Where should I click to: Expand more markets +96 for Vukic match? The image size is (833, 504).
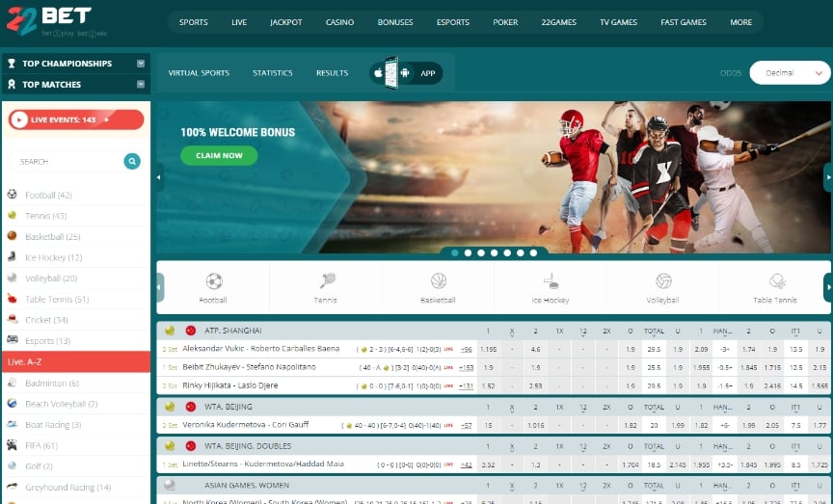(x=466, y=350)
